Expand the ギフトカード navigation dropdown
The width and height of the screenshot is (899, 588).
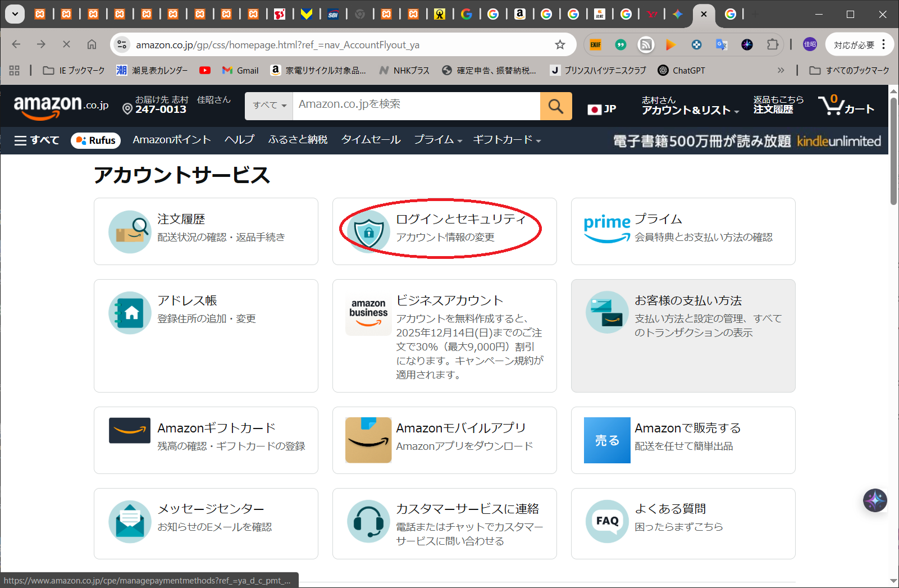click(506, 140)
